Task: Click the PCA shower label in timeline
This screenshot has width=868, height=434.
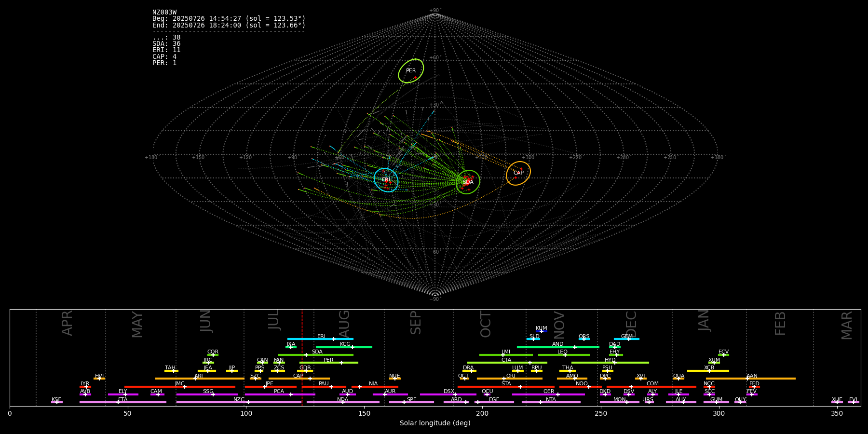Action: pos(279,392)
